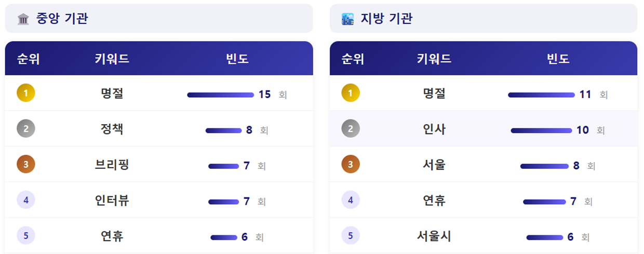Click rank 4 badge beside 인터뷰
The height and width of the screenshot is (254, 644).
pos(26,200)
